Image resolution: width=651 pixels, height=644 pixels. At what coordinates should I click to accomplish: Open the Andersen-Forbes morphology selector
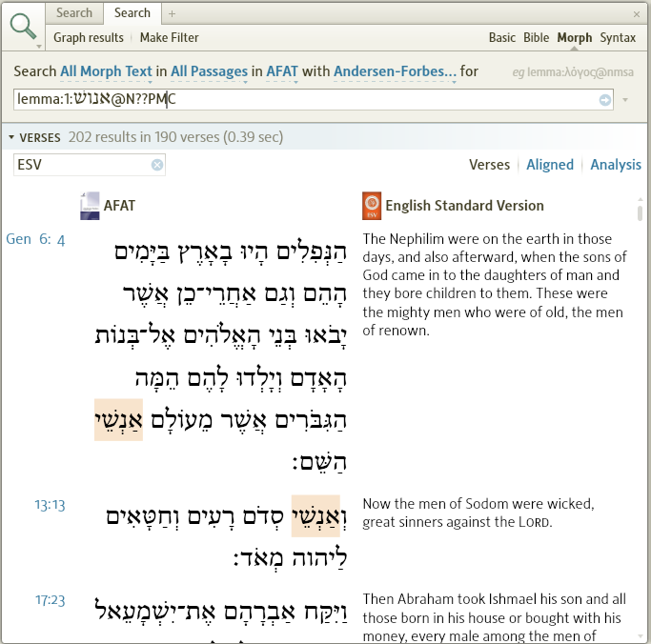tap(395, 71)
